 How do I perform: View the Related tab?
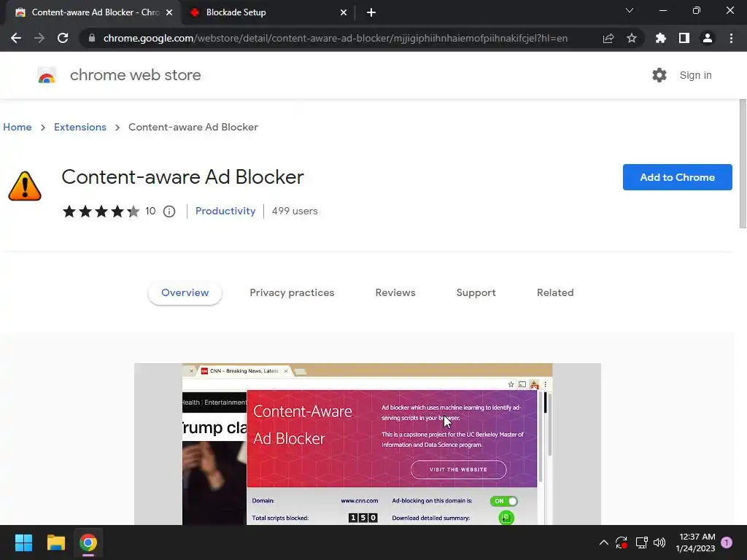click(x=555, y=293)
